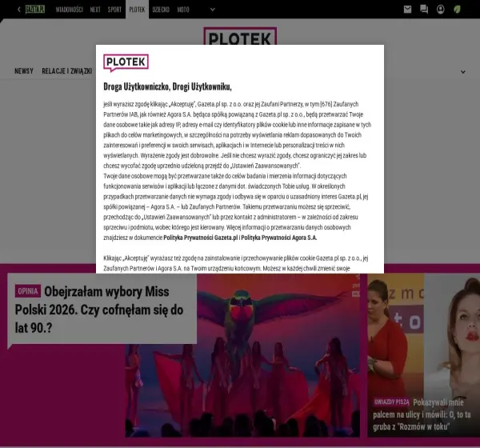Open Polityka Prywatności Gazeta.pl link
Image resolution: width=480 pixels, height=448 pixels.
201,238
